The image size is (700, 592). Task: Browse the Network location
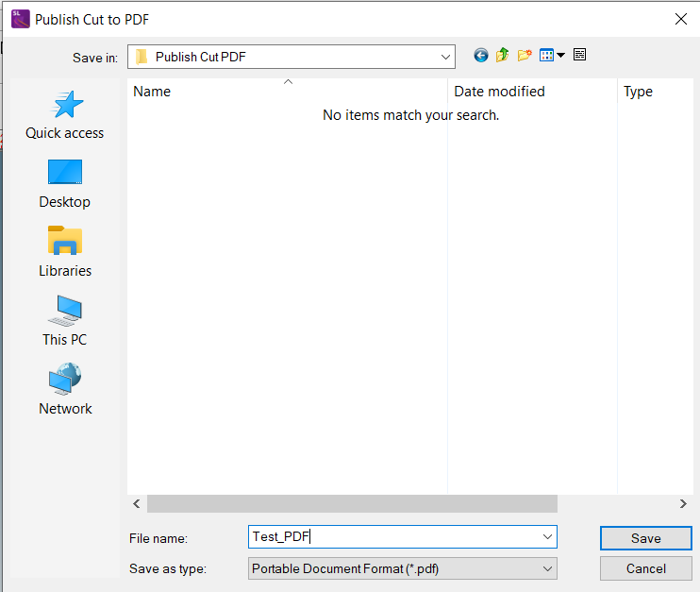pos(65,391)
